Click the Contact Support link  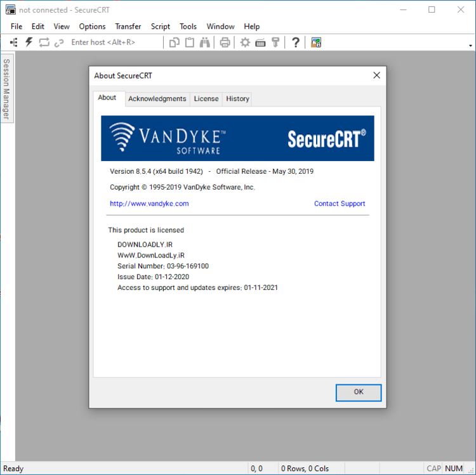point(340,204)
